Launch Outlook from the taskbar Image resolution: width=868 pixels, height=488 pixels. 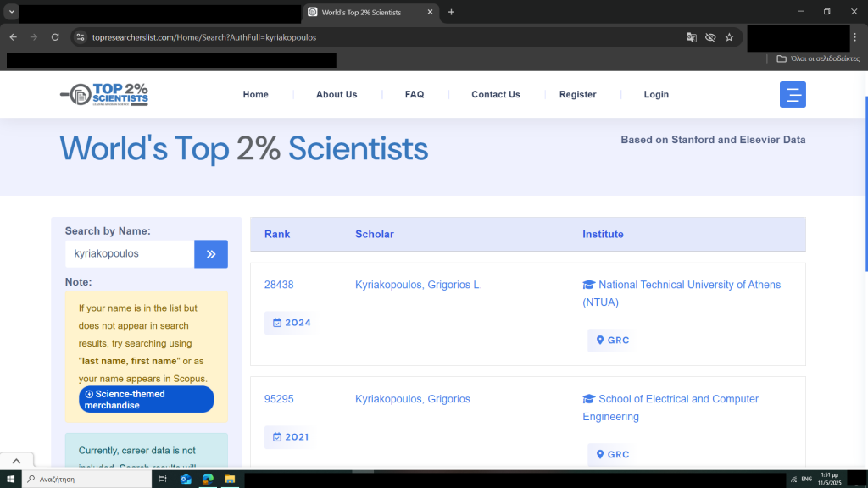[x=186, y=480]
